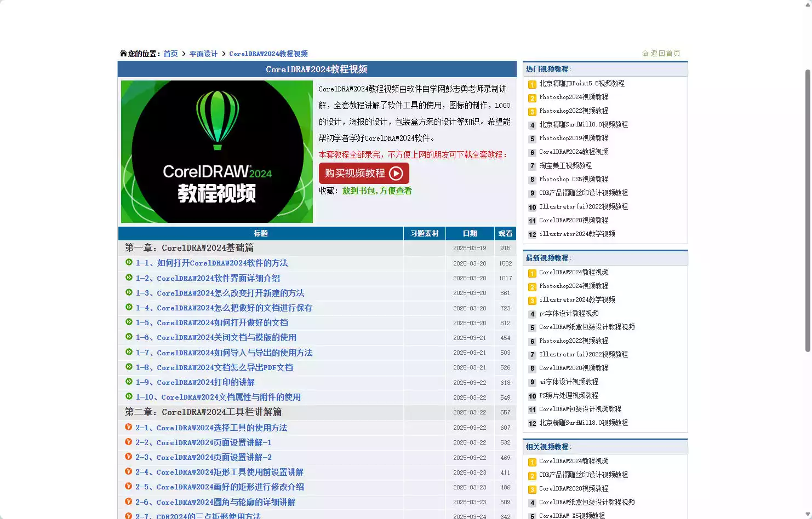Click the orange icon for lesson 2-4

[x=129, y=471]
